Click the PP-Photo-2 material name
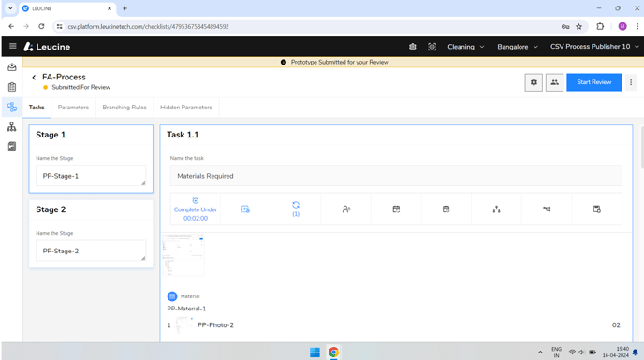 tap(215, 325)
